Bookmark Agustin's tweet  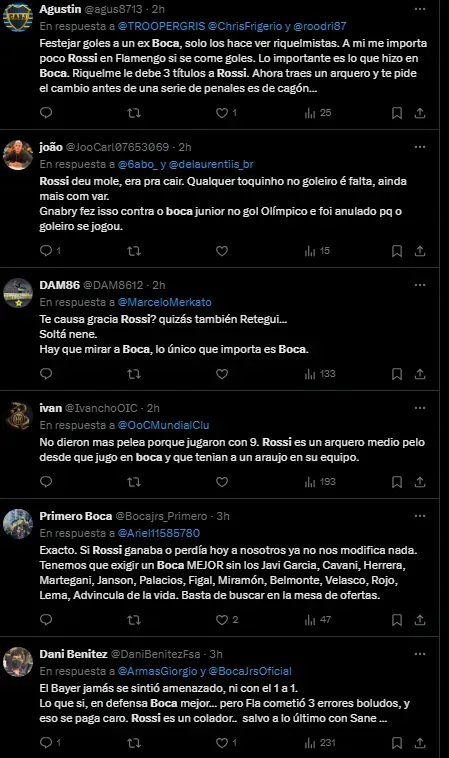click(397, 113)
